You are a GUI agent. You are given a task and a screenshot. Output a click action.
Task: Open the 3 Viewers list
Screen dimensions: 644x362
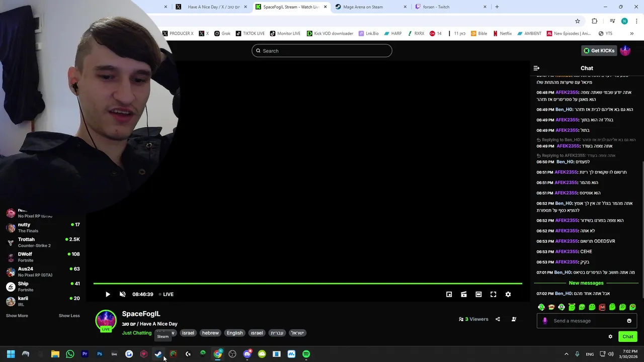point(473,319)
